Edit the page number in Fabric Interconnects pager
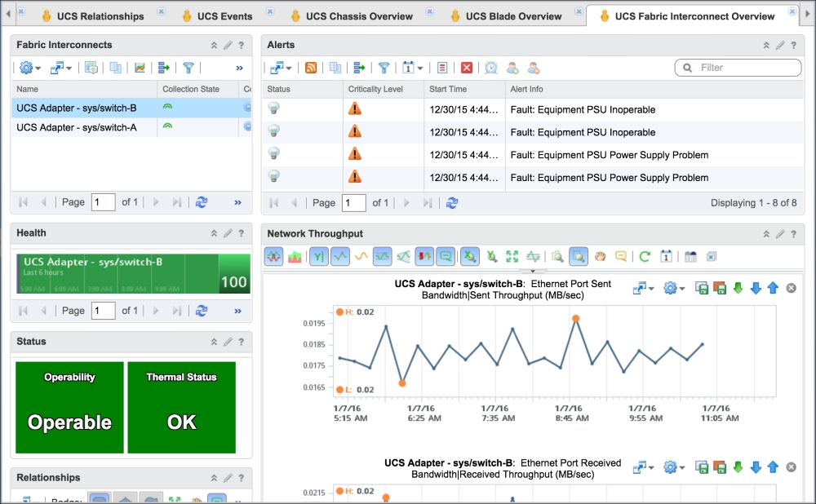Screen dimensions: 816x504 pos(103,202)
